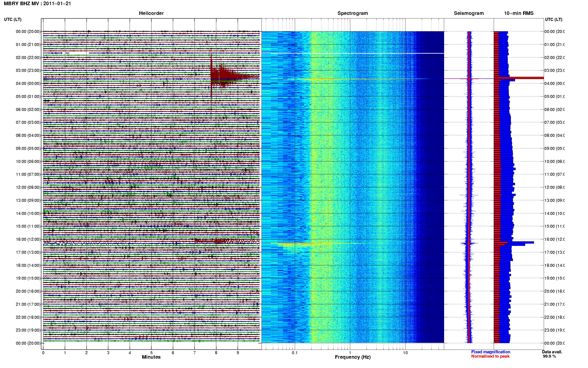
Task: Click the 18:00 (14:00) left time label
Action: point(28,265)
